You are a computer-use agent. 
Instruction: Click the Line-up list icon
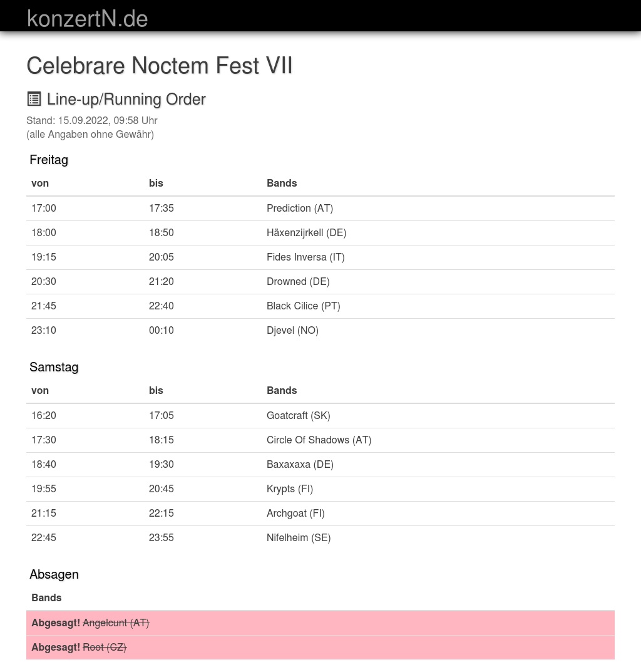click(x=34, y=99)
